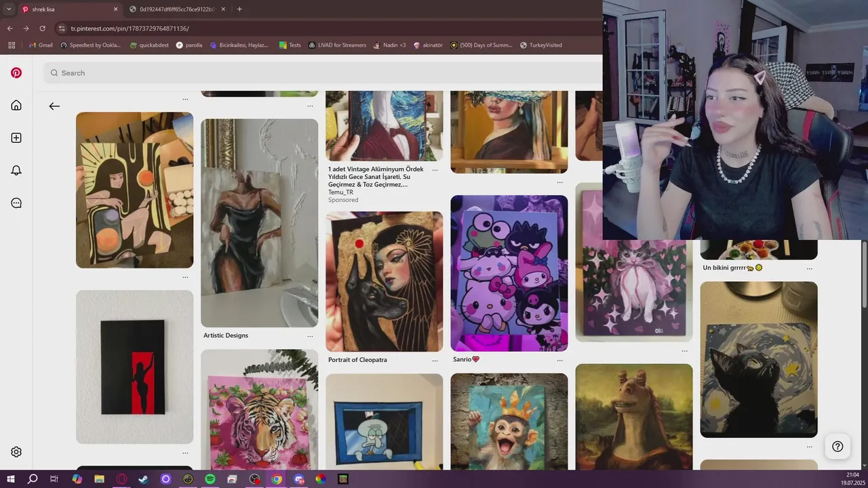Image resolution: width=868 pixels, height=488 pixels.
Task: Click the browser forward arrow
Action: [26, 28]
